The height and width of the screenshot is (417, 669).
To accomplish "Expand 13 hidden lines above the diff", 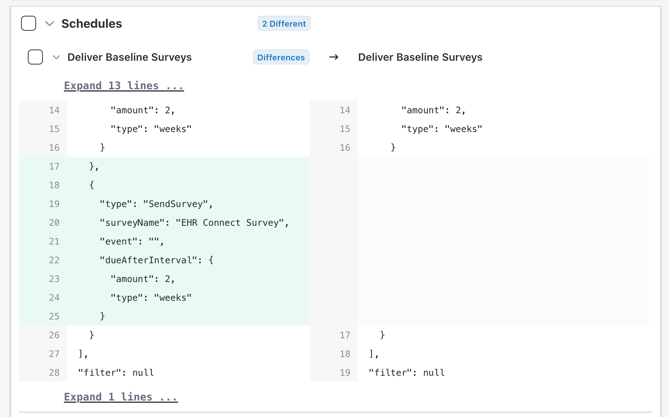I will point(123,86).
